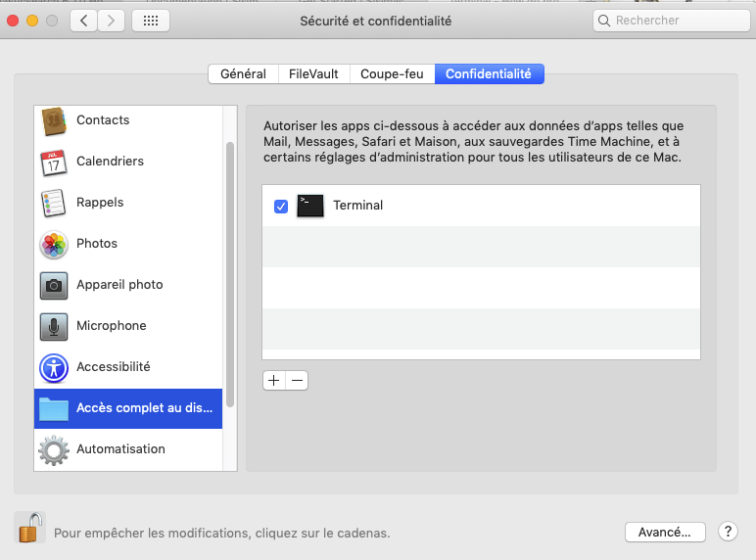756x560 pixels.
Task: Switch to the Général tab
Action: [243, 74]
